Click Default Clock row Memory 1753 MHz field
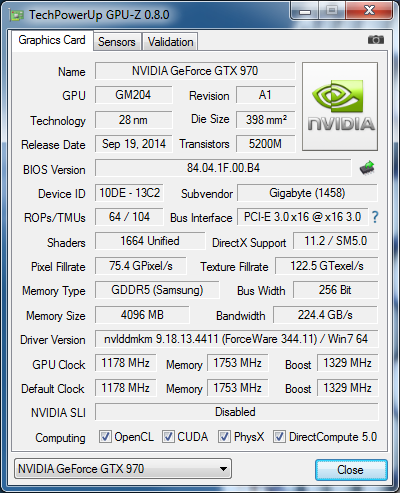Screen dimensions: 400x493 pyautogui.click(x=238, y=388)
